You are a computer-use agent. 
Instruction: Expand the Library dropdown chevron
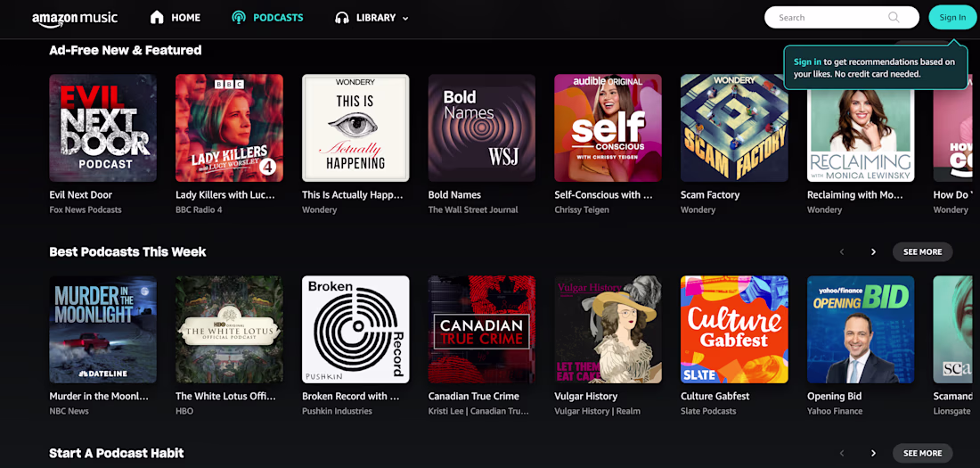coord(405,19)
